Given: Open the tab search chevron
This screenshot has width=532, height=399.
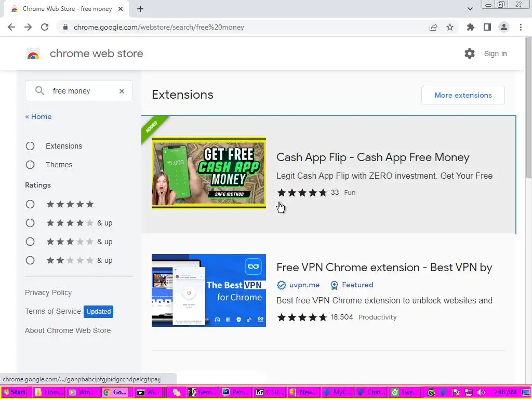Looking at the screenshot, I should (x=470, y=9).
